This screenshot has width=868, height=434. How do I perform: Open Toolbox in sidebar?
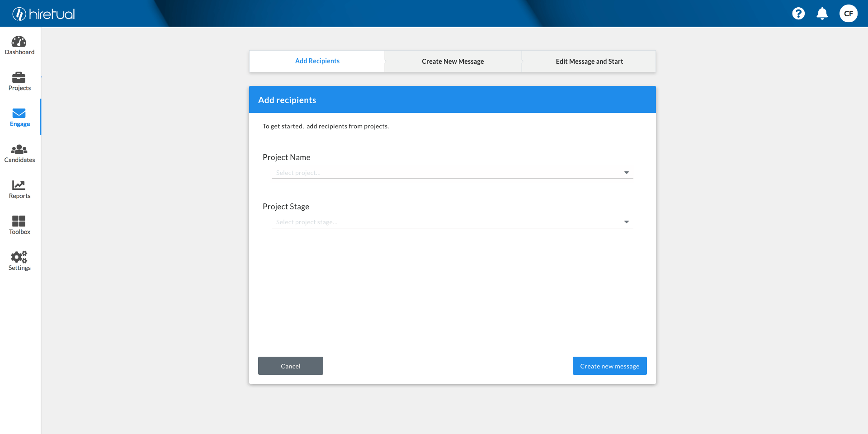(19, 225)
